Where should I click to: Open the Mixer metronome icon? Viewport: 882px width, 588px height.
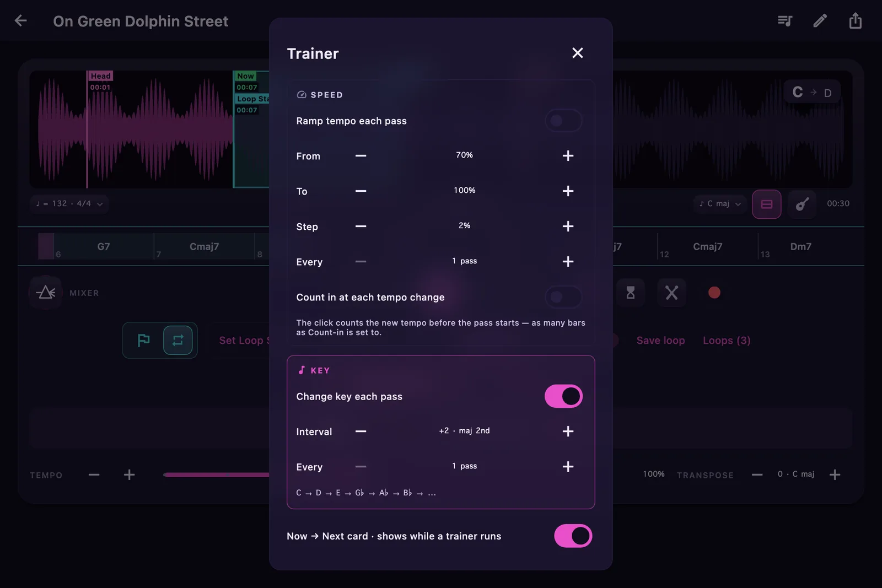[x=45, y=293]
